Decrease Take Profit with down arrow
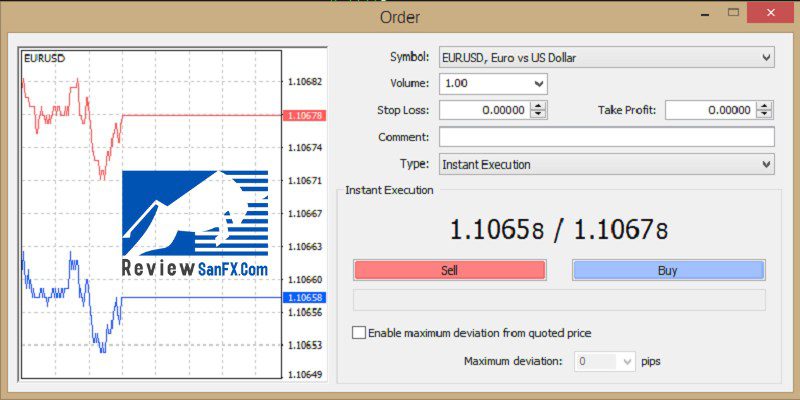The image size is (800, 400). coord(765,115)
